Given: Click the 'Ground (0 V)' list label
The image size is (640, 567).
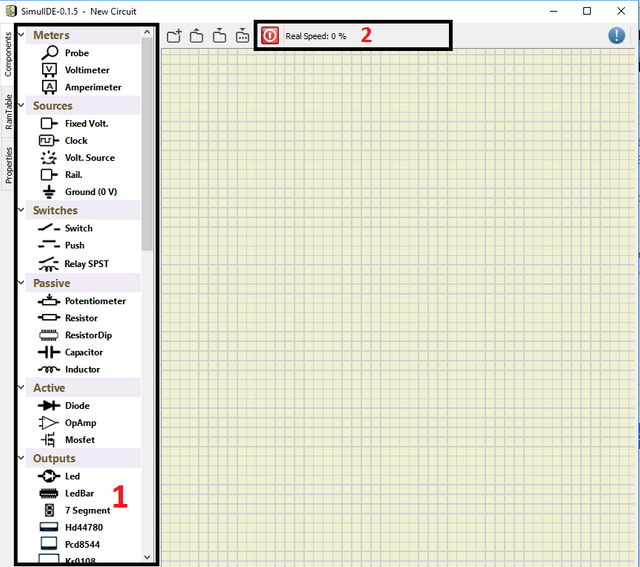Looking at the screenshot, I should [x=91, y=192].
